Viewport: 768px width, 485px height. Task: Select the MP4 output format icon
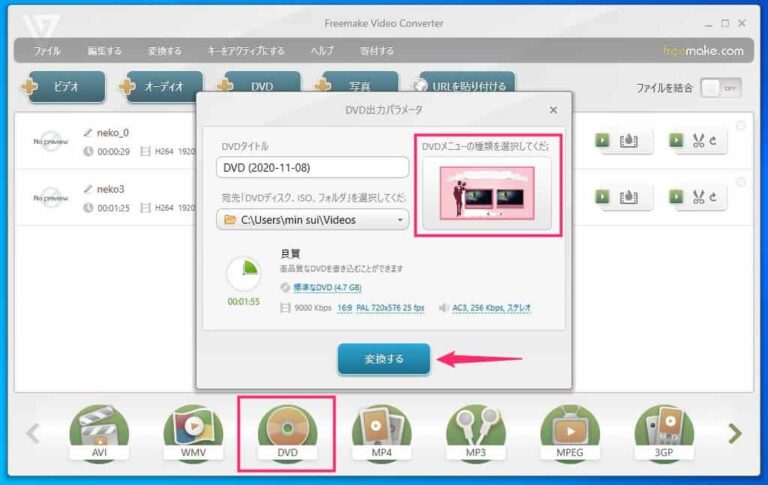click(x=382, y=432)
